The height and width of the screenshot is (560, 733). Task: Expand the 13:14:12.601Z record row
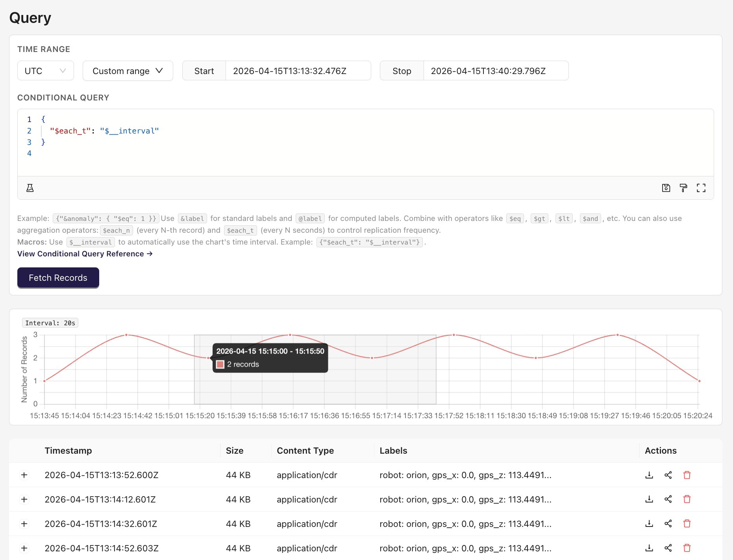click(x=24, y=499)
